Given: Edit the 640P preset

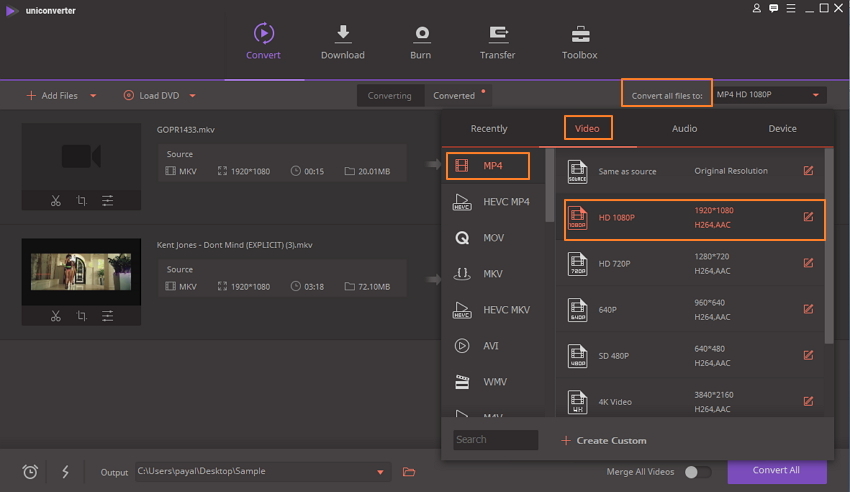Looking at the screenshot, I should click(x=808, y=309).
